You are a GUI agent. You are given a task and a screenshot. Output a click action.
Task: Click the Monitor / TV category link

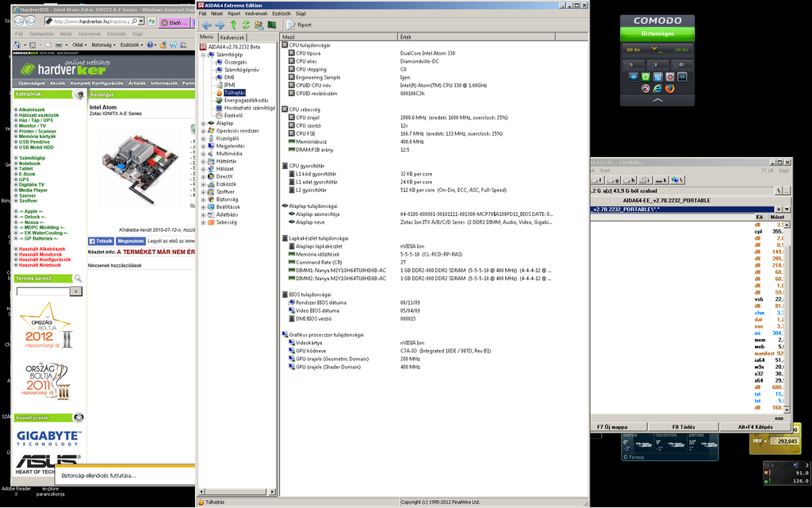32,126
